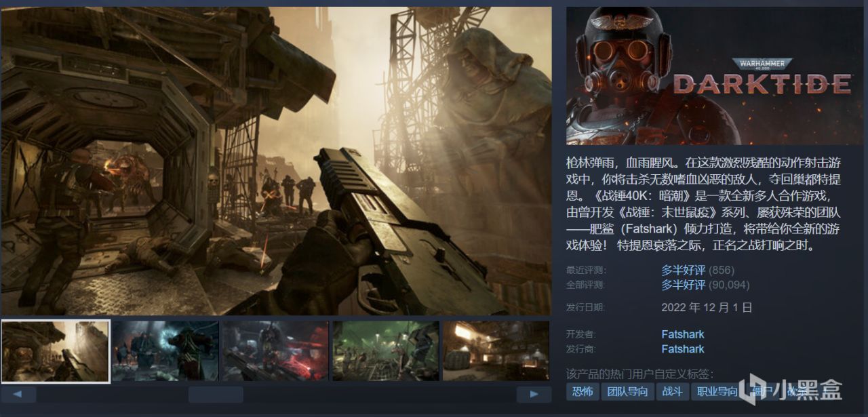Click the 发行日期 label
868x417 pixels.
pyautogui.click(x=585, y=307)
